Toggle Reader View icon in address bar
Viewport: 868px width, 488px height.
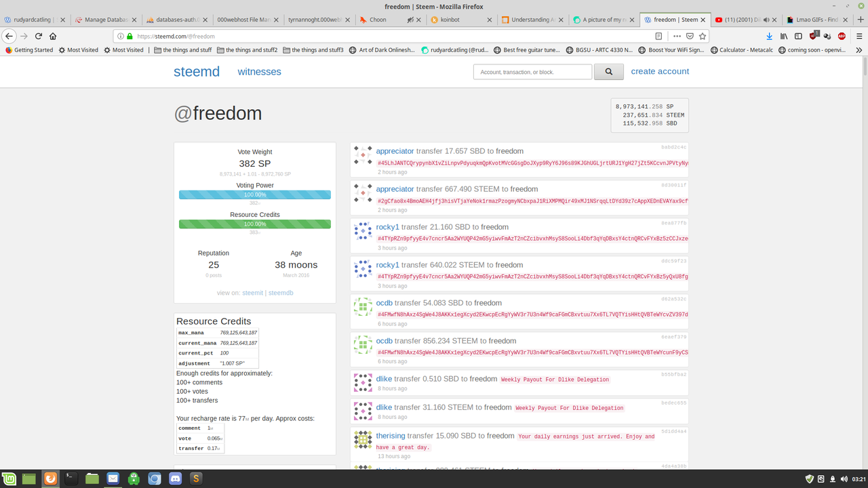[658, 36]
